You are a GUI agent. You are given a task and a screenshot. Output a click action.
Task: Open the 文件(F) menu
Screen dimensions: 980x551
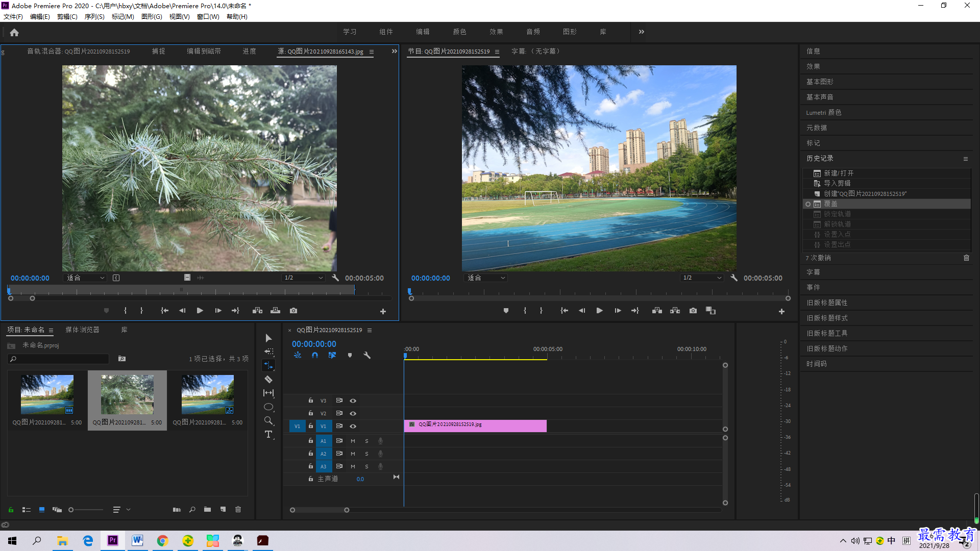pyautogui.click(x=13, y=17)
